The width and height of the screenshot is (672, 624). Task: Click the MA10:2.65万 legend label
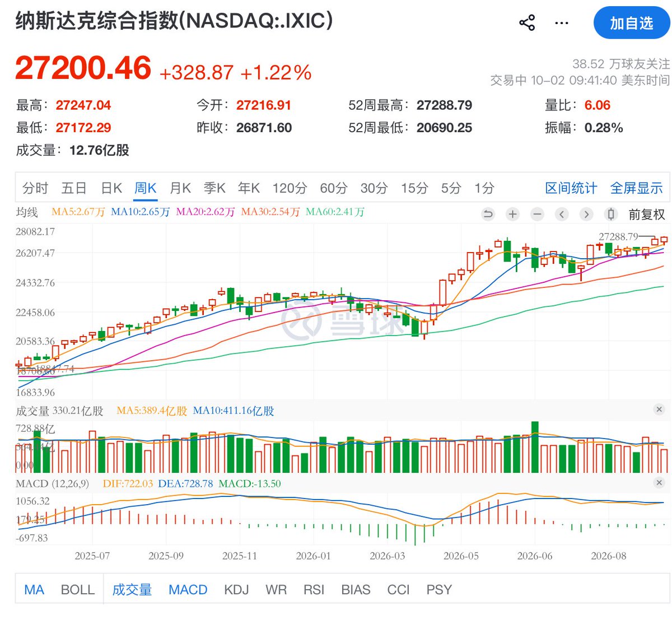(140, 212)
